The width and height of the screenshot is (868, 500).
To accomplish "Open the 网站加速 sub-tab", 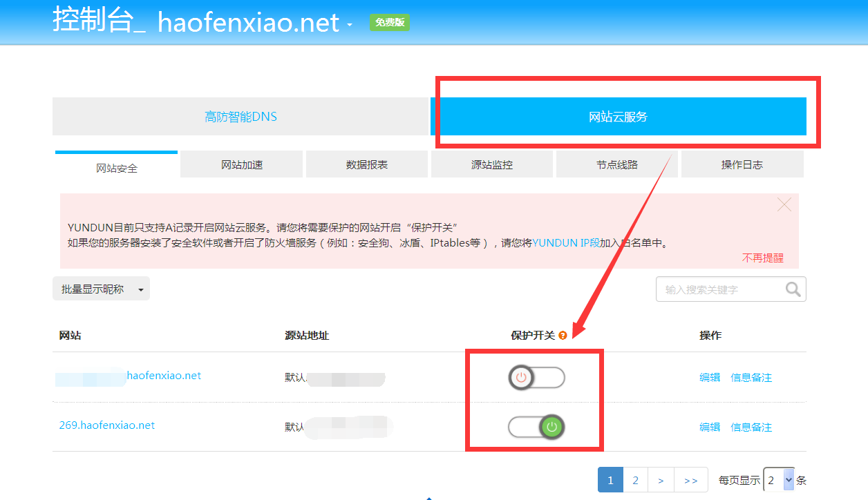I will click(x=242, y=165).
